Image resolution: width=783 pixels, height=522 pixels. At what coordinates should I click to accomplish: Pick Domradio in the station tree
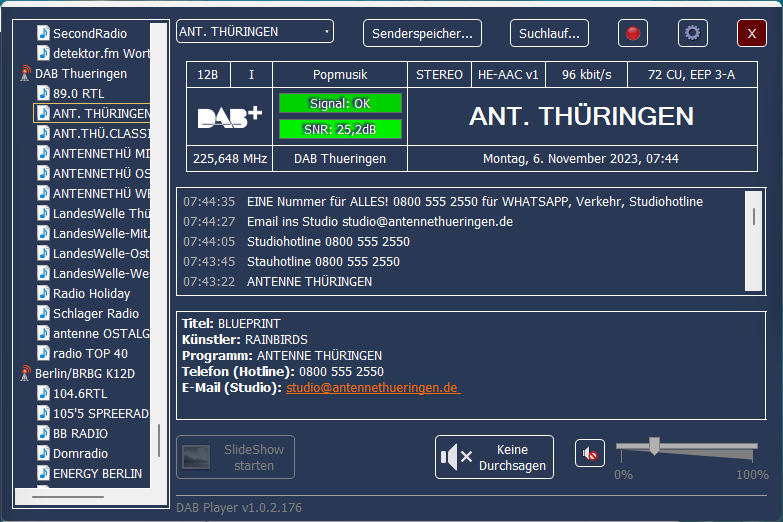78,453
